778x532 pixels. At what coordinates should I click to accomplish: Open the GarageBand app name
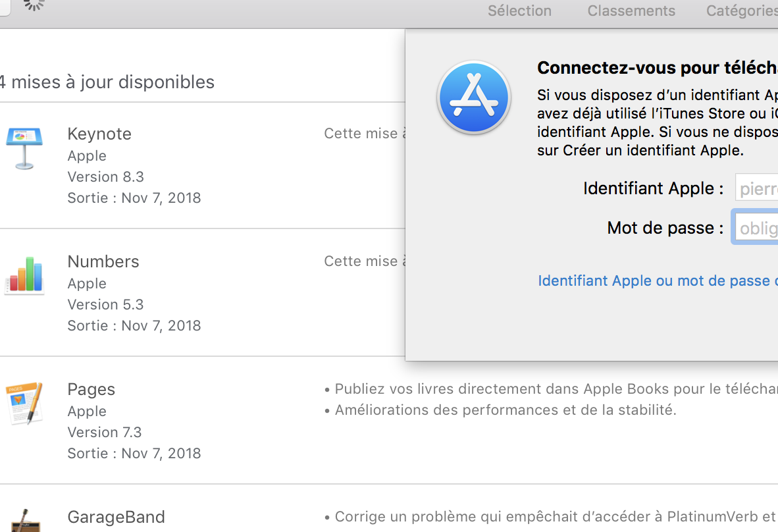pyautogui.click(x=116, y=517)
